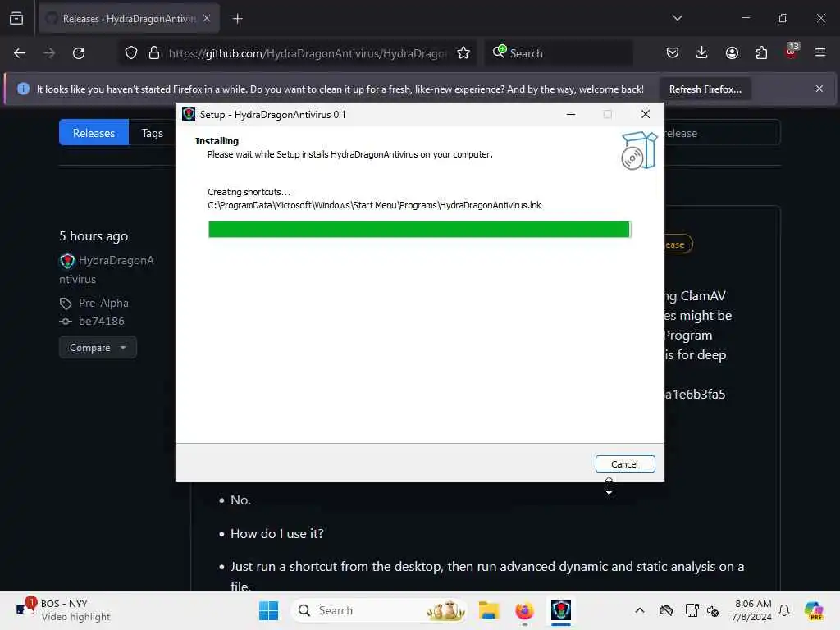Click Cancel in the Setup dialog
This screenshot has height=630, width=840.
624,464
